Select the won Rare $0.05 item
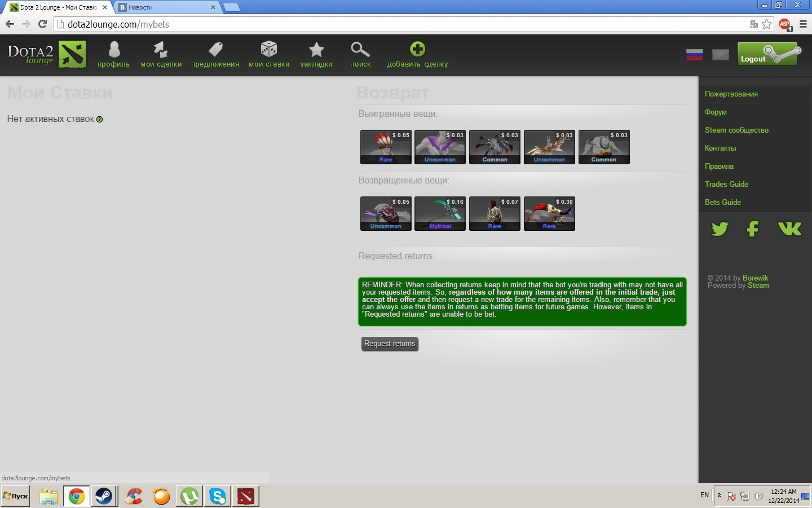The height and width of the screenshot is (508, 812). (386, 147)
